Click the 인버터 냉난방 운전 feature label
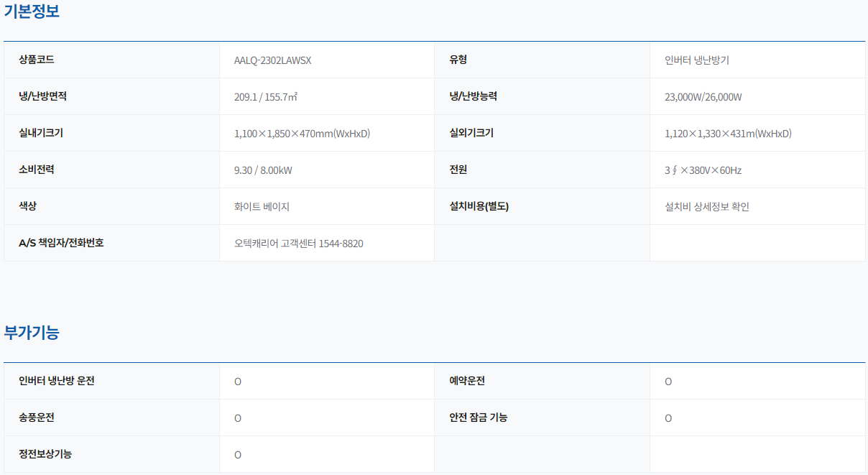Image resolution: width=868 pixels, height=475 pixels. pos(57,381)
